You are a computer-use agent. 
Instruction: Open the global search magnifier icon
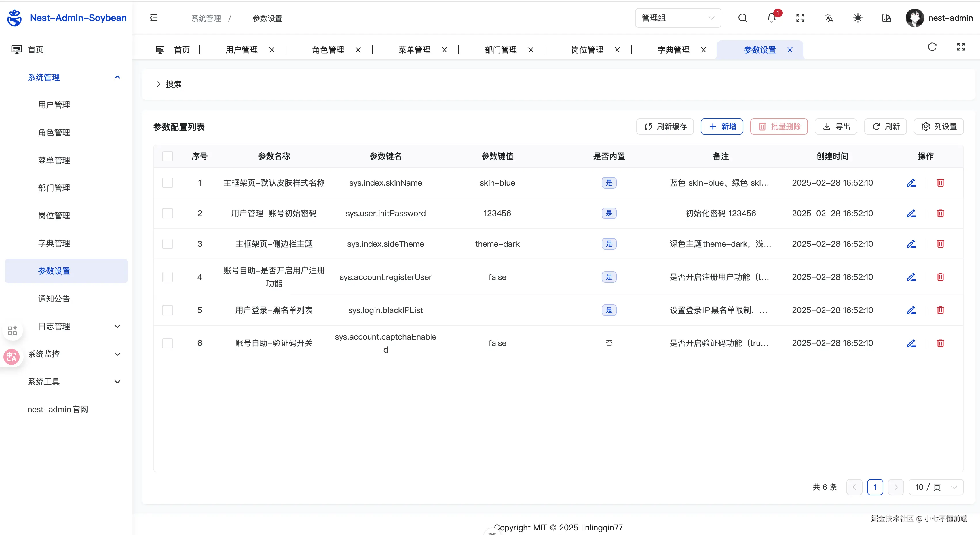pos(742,18)
